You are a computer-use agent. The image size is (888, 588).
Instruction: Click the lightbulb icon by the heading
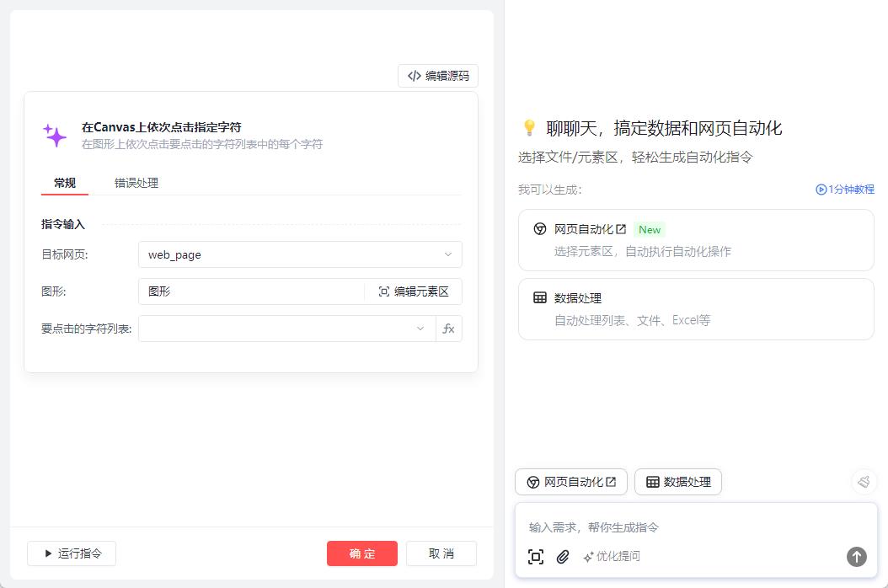pos(529,128)
